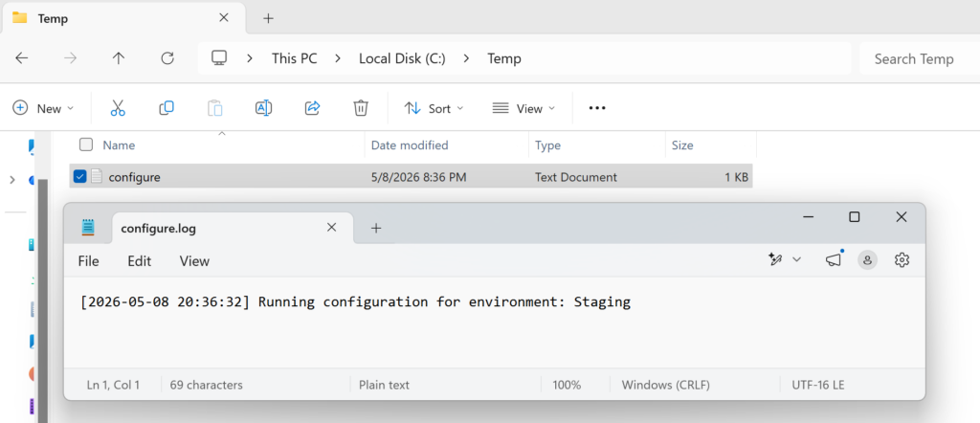Click the 1 KB size cell
Image resolution: width=980 pixels, height=423 pixels.
pos(736,177)
